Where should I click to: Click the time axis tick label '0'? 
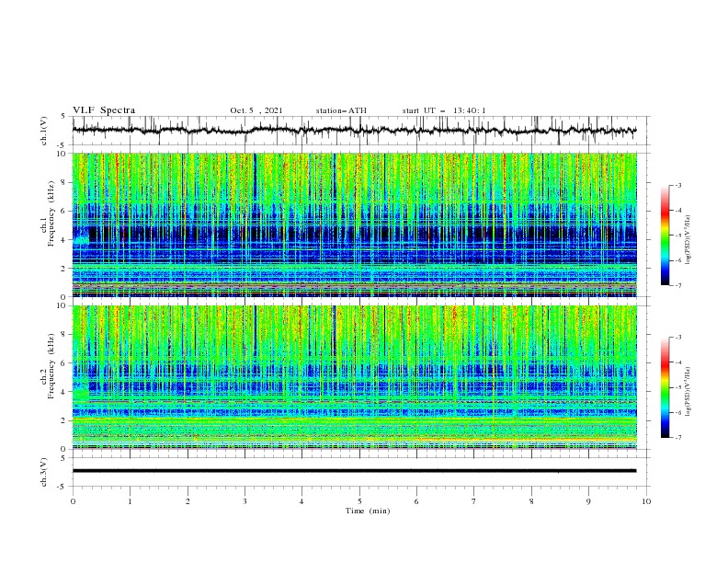pos(73,501)
